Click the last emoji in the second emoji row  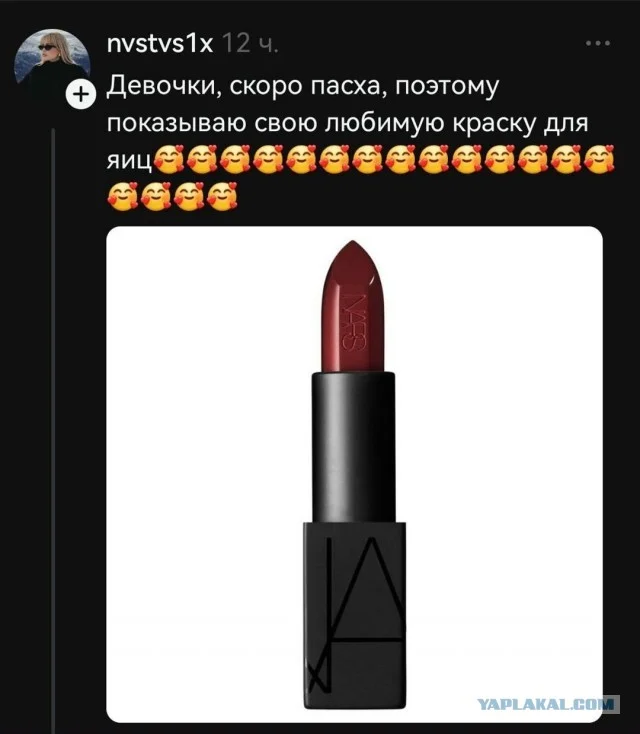tap(222, 196)
